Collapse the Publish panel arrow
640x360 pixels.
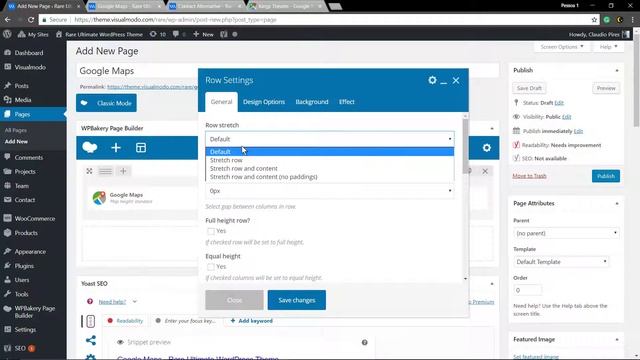click(617, 71)
